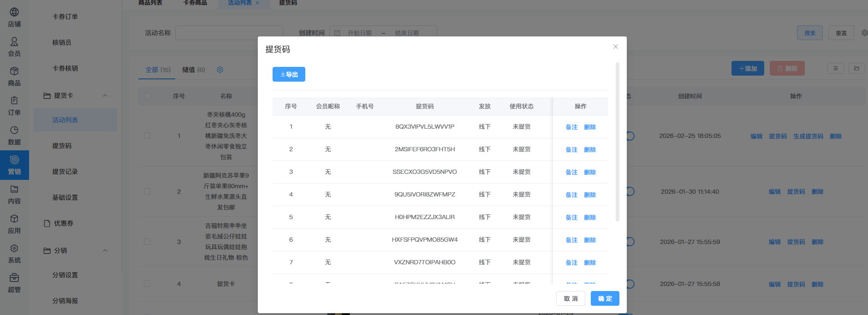Click 删除 for code 9QU5IVORI8ZWFMPZ

(x=590, y=195)
